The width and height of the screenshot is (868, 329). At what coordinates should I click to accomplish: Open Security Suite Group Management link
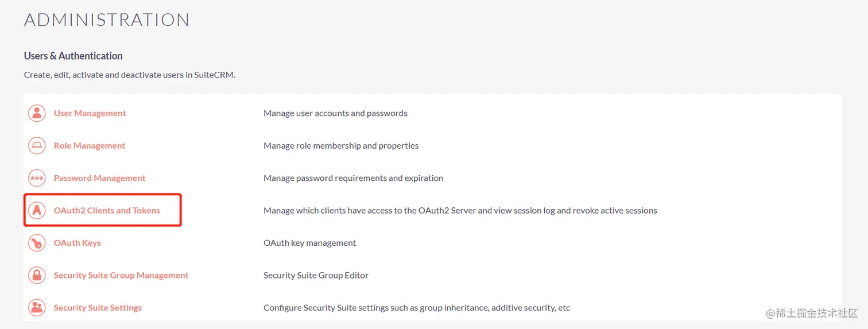(x=121, y=276)
